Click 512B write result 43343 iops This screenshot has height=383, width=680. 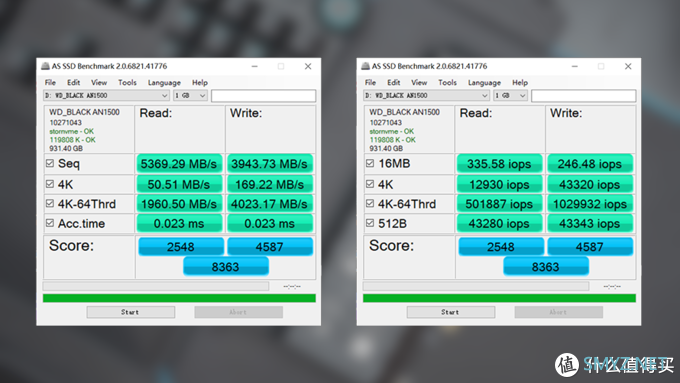pos(590,223)
